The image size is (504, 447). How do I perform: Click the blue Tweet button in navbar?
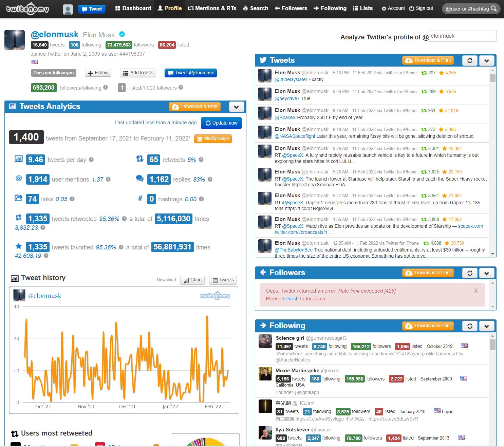(x=92, y=9)
